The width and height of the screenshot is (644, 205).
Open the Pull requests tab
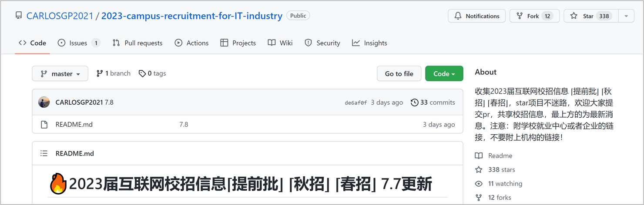[x=138, y=43]
